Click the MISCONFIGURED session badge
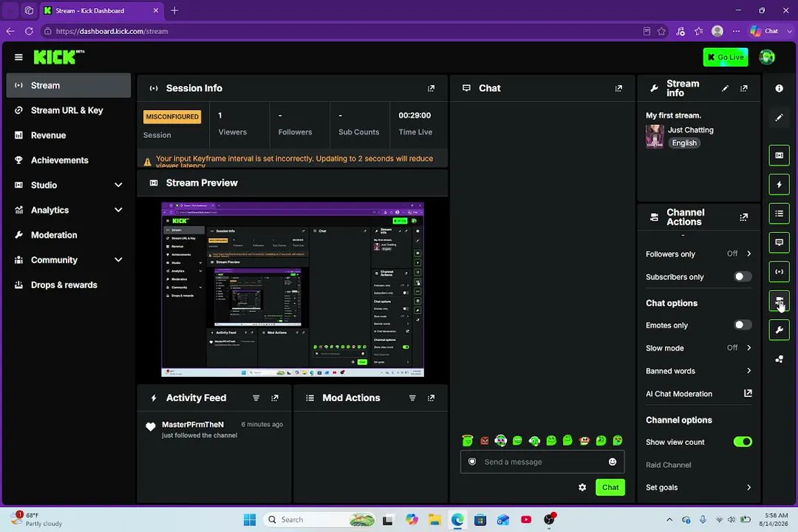Image resolution: width=798 pixels, height=532 pixels. (172, 117)
